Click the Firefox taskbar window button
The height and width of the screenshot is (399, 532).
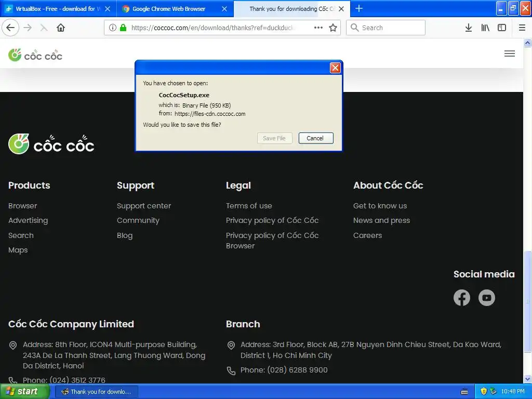click(x=96, y=392)
